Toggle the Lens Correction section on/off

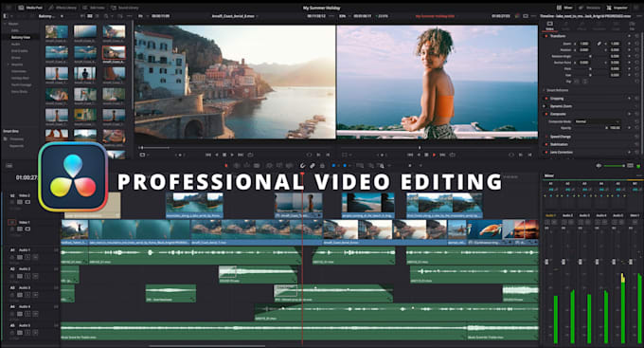point(546,153)
